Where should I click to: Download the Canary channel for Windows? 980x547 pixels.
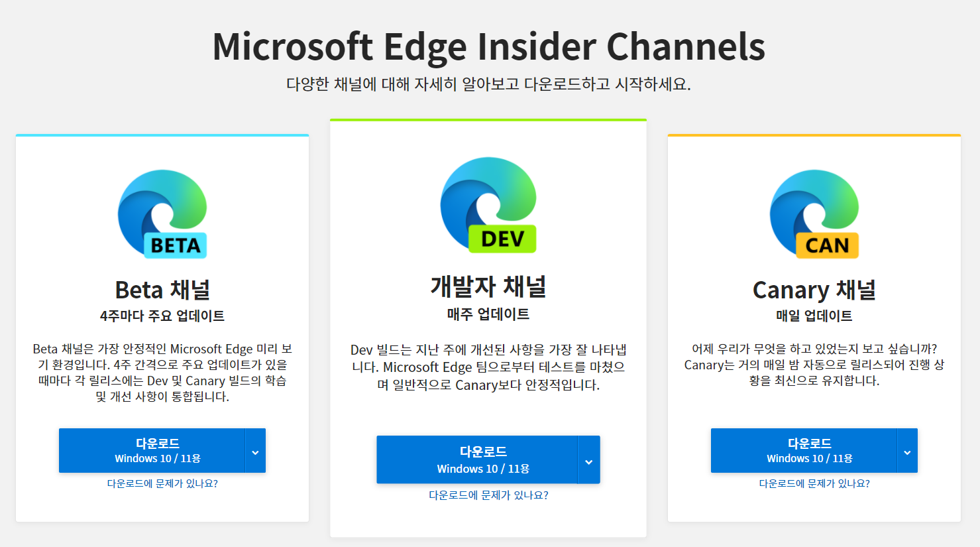click(804, 450)
